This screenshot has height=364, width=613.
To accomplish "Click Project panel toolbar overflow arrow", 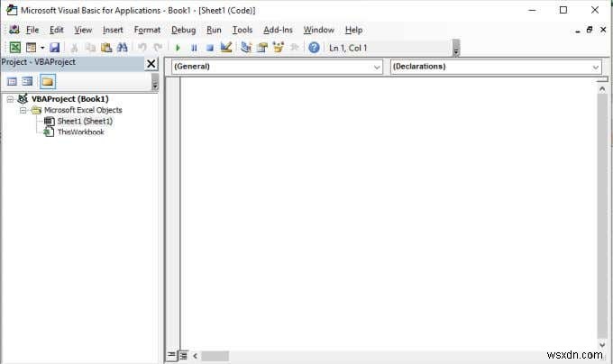I will point(155,82).
